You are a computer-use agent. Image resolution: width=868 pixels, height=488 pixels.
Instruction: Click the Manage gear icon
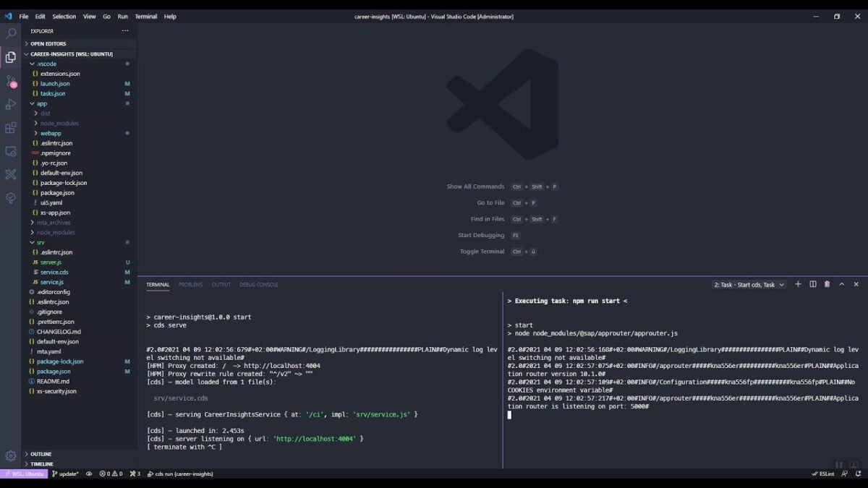click(10, 455)
